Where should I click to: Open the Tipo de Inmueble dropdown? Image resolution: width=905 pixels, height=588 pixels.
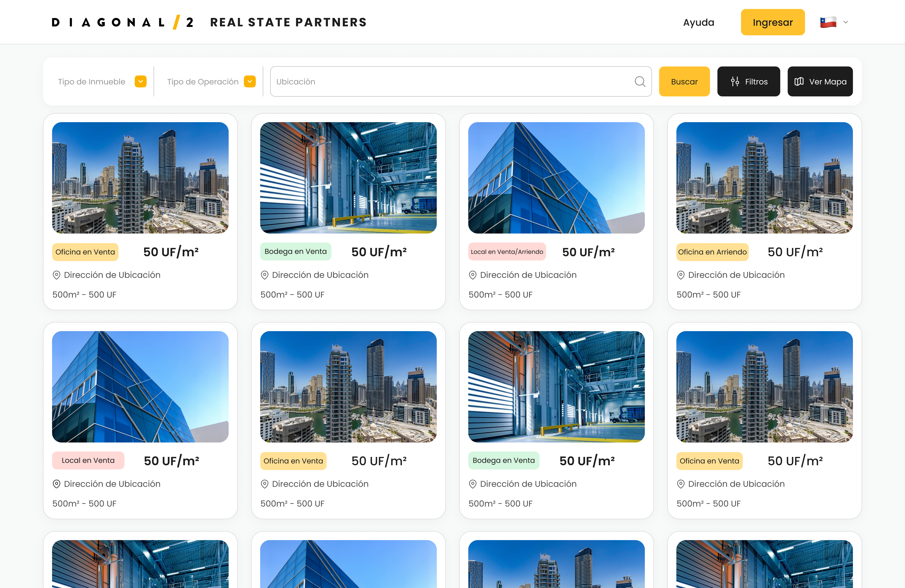(x=140, y=81)
